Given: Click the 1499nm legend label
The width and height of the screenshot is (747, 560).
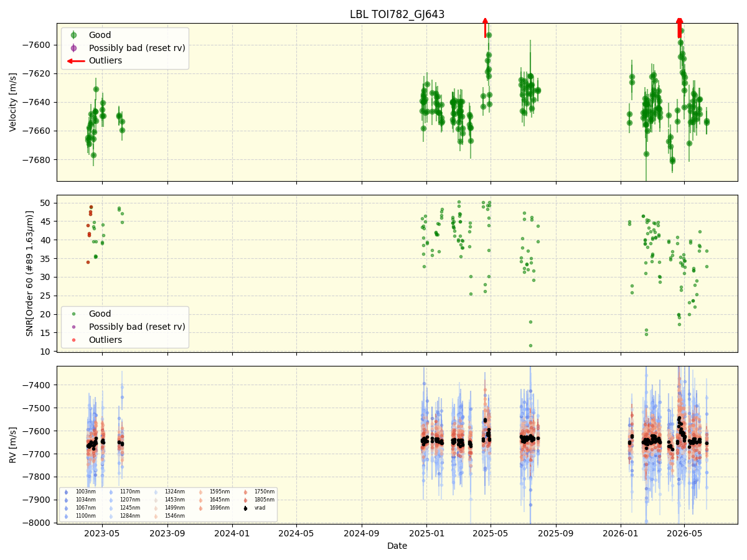Looking at the screenshot, I should (x=174, y=508).
